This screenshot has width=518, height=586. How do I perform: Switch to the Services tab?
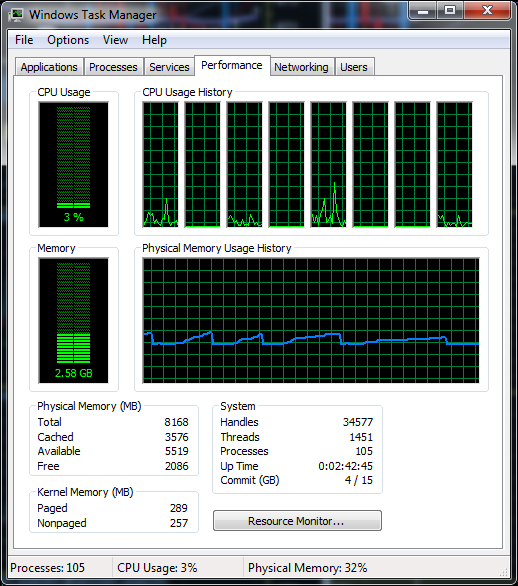[x=169, y=67]
